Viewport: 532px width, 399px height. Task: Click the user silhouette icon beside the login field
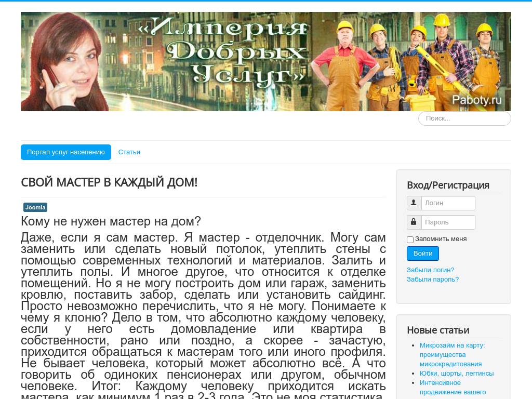[x=414, y=203]
